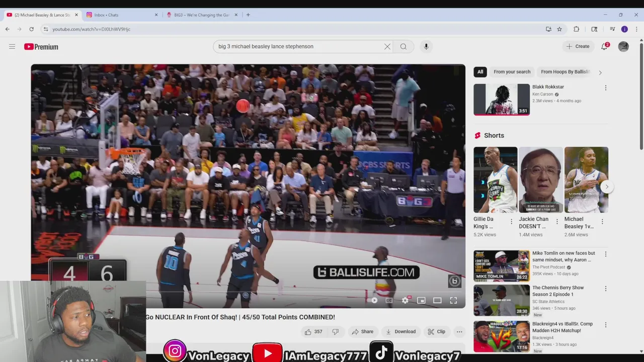Viewport: 644px width, 362px height.
Task: Go back in browser history
Action: click(x=8, y=29)
